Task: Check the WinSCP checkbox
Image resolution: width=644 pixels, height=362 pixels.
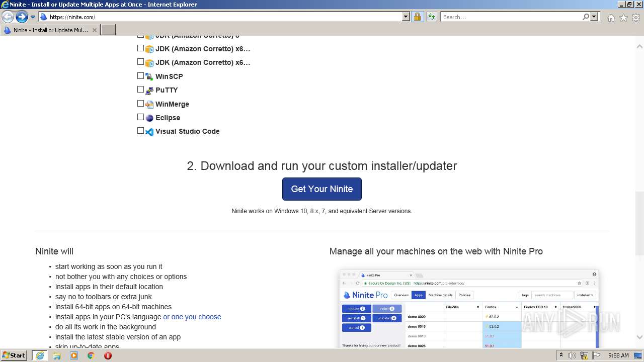Action: click(140, 76)
